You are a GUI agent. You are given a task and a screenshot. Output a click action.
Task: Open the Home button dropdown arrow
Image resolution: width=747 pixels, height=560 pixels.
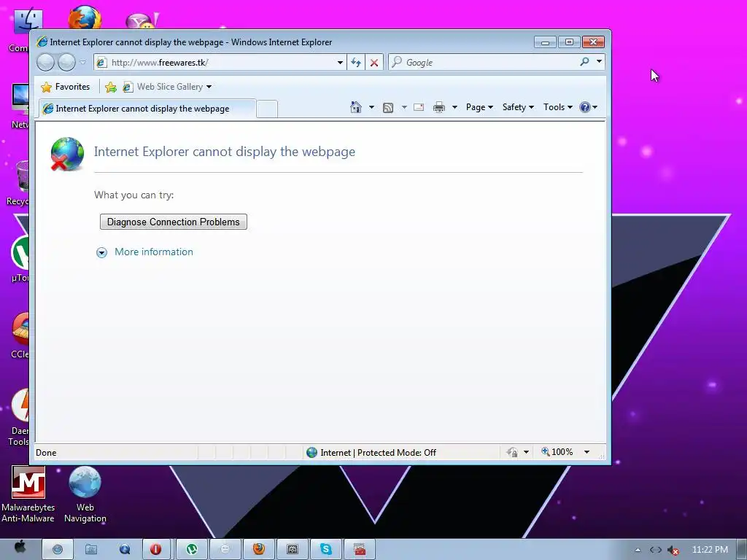click(x=371, y=107)
